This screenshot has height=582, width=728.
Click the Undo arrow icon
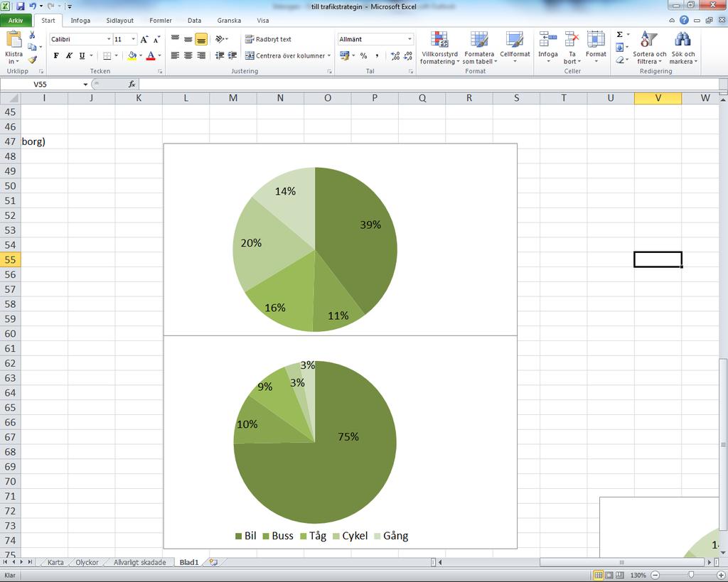[33, 6]
